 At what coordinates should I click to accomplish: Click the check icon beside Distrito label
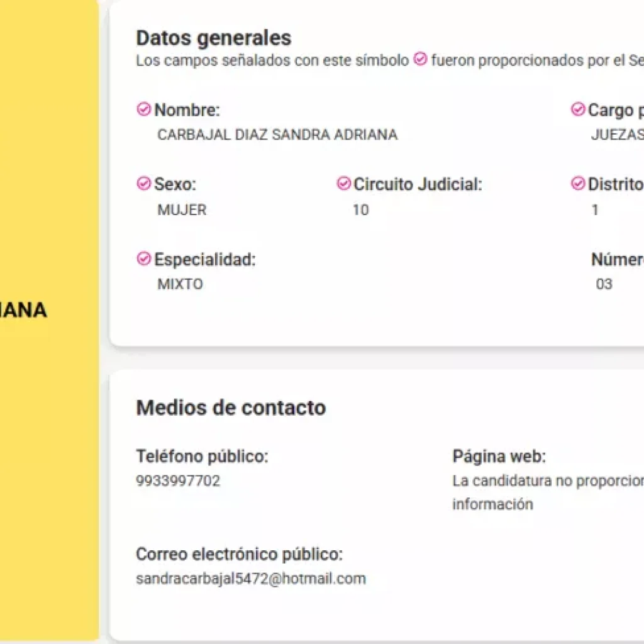pyautogui.click(x=578, y=184)
